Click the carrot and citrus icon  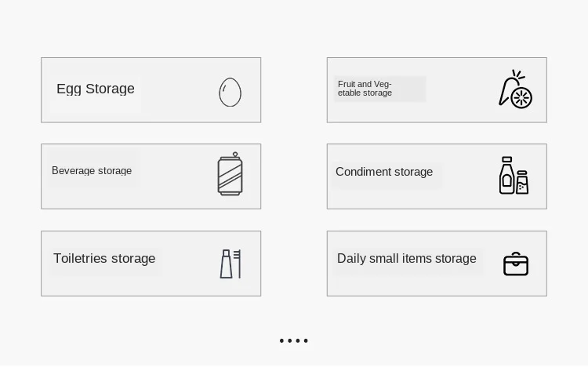tap(516, 89)
